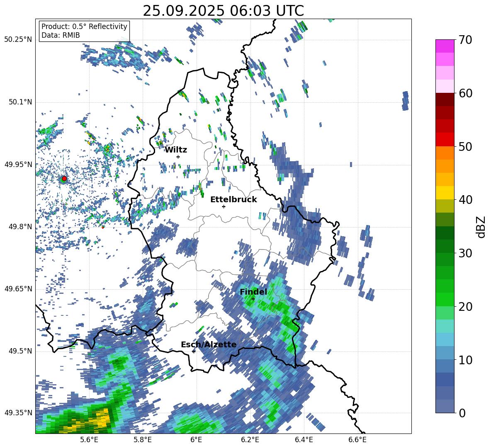Click the 50 value on colorbar

pyautogui.click(x=465, y=146)
